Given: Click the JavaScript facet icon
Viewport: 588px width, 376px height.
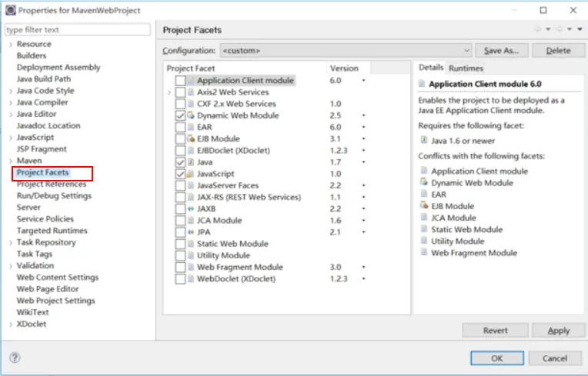Looking at the screenshot, I should tap(191, 174).
